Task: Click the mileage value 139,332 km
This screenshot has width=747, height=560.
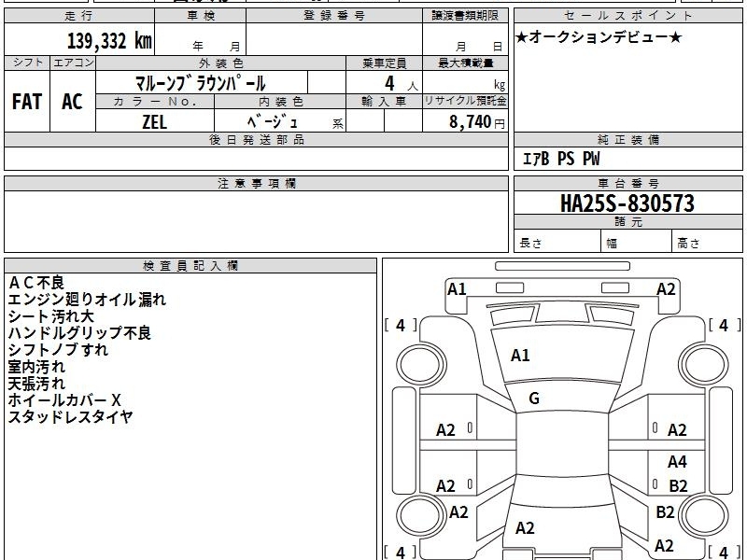Action: click(109, 41)
